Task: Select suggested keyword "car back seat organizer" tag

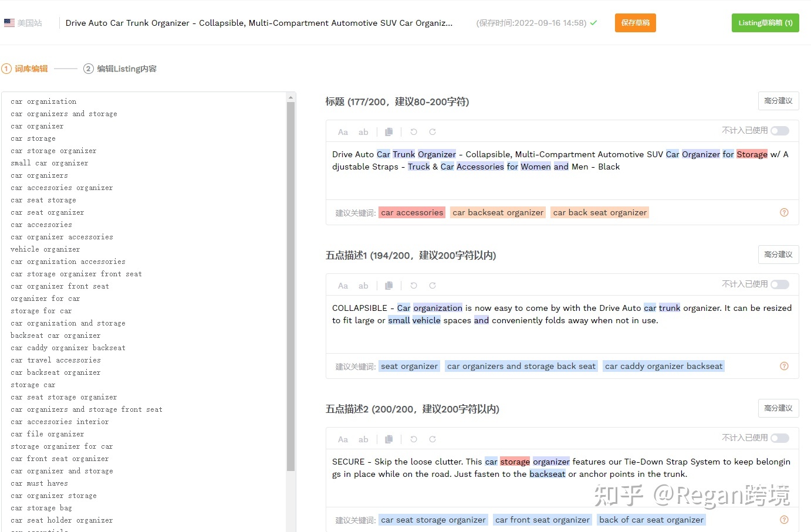Action: [x=600, y=212]
